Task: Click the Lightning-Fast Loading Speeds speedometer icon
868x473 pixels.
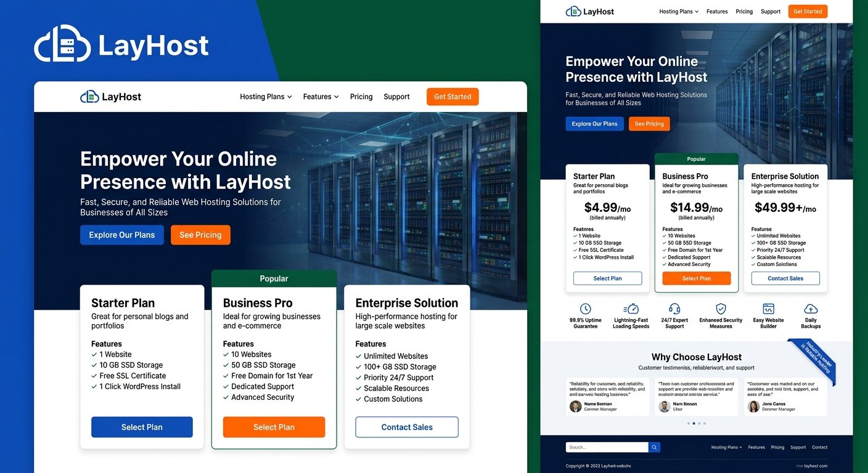Action: pos(631,309)
